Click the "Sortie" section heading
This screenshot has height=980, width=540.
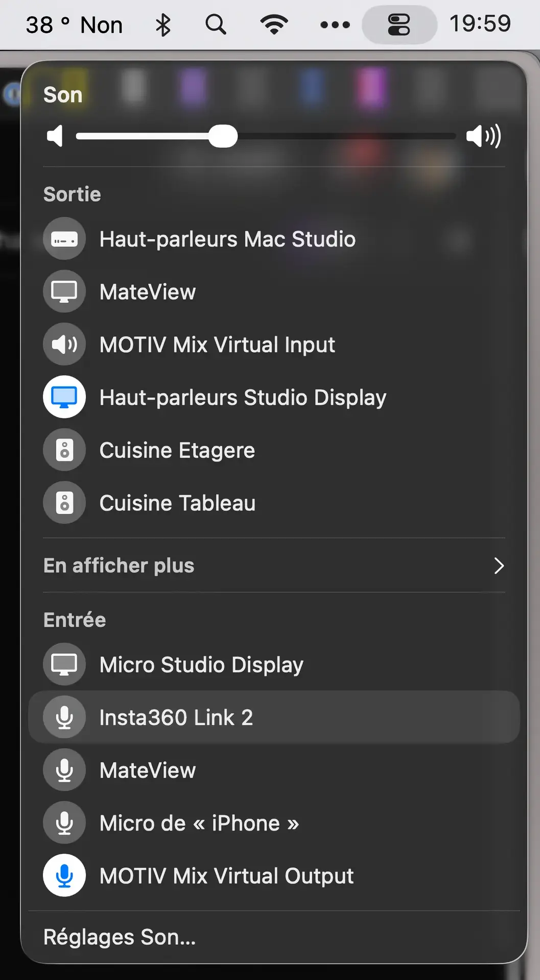coord(72,194)
